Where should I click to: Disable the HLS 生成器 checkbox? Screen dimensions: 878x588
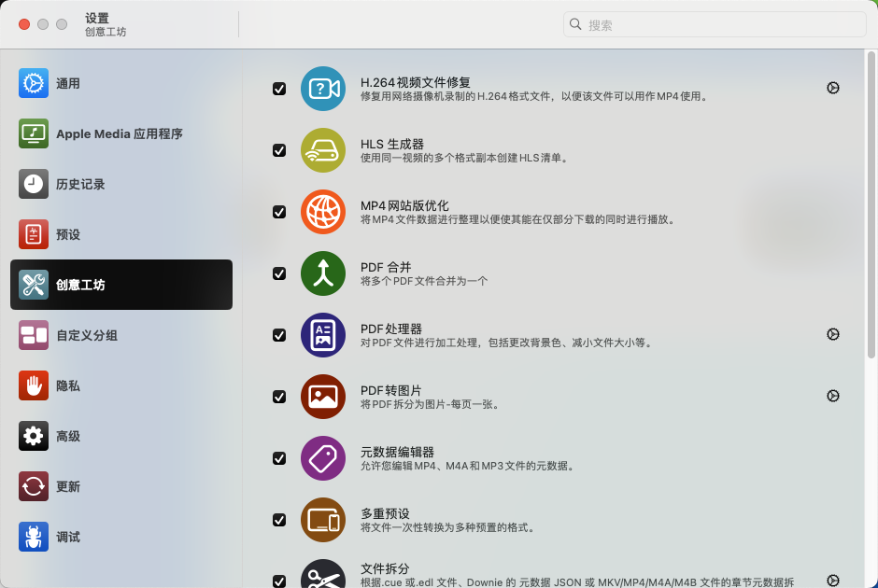click(x=278, y=150)
